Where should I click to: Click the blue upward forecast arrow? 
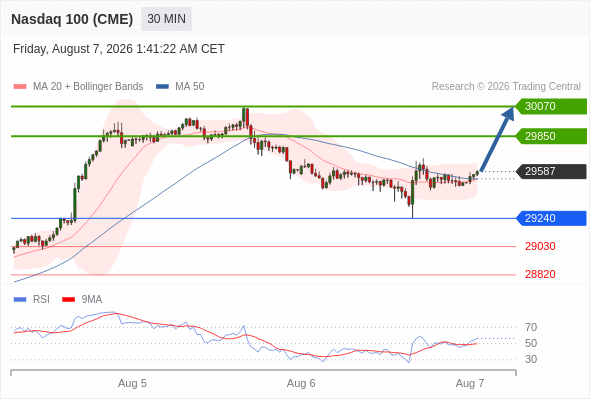pyautogui.click(x=497, y=140)
